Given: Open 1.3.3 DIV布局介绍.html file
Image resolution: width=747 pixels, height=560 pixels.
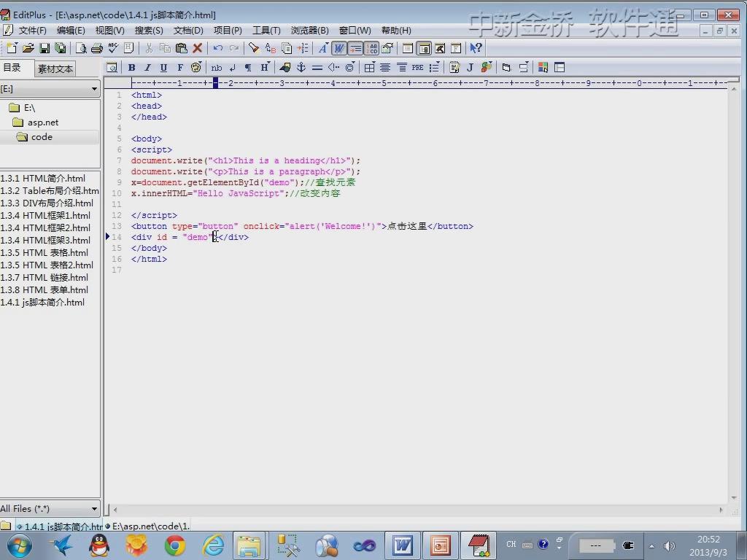Looking at the screenshot, I should (47, 203).
